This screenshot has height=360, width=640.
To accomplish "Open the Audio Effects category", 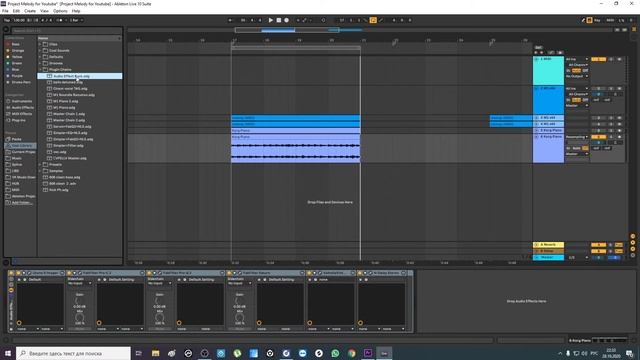I will (22, 107).
